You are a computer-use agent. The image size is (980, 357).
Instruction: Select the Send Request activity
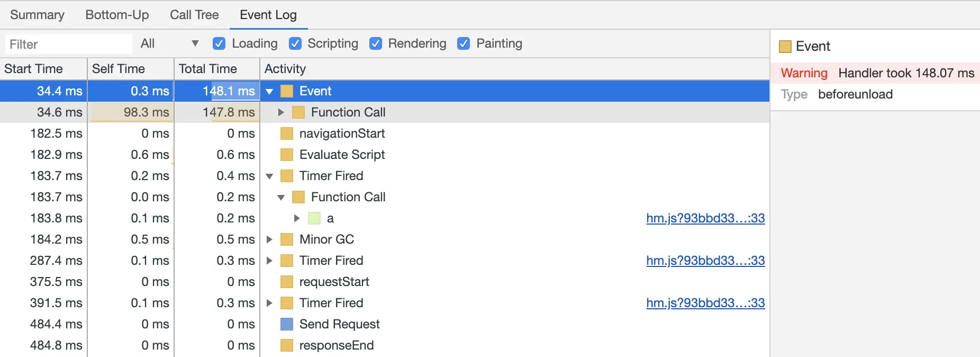[x=339, y=324]
